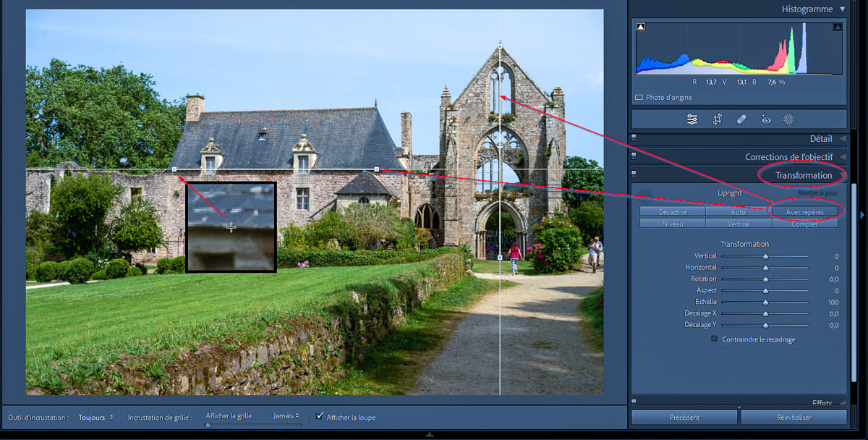Click the Réinitialiser button
Image resolution: width=868 pixels, height=440 pixels.
[x=793, y=418]
